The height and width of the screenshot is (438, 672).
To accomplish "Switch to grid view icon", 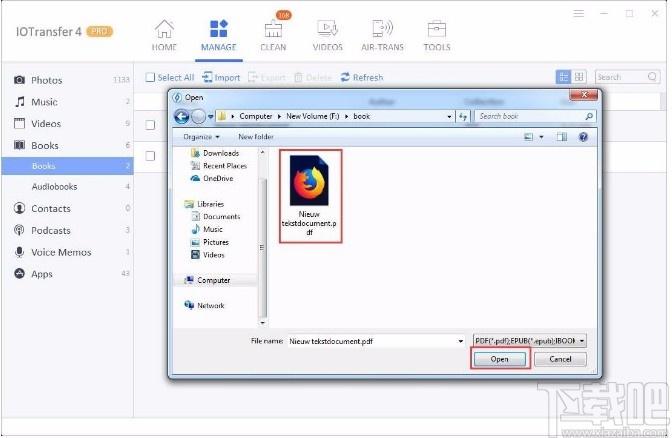I will (579, 77).
